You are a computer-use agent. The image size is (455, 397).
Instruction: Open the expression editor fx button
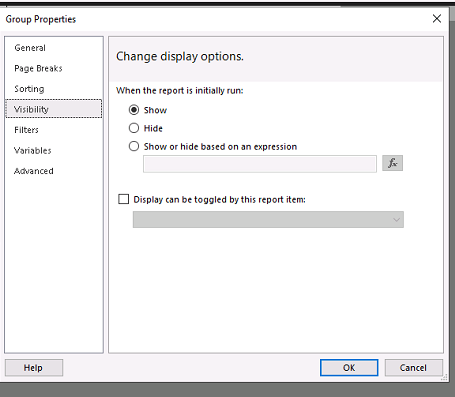tap(392, 163)
